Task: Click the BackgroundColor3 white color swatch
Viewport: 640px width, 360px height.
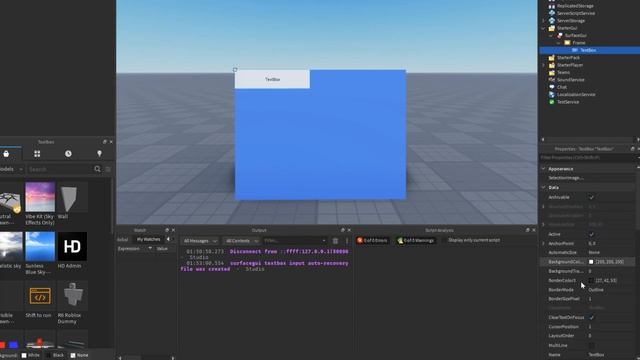Action: tap(591, 262)
